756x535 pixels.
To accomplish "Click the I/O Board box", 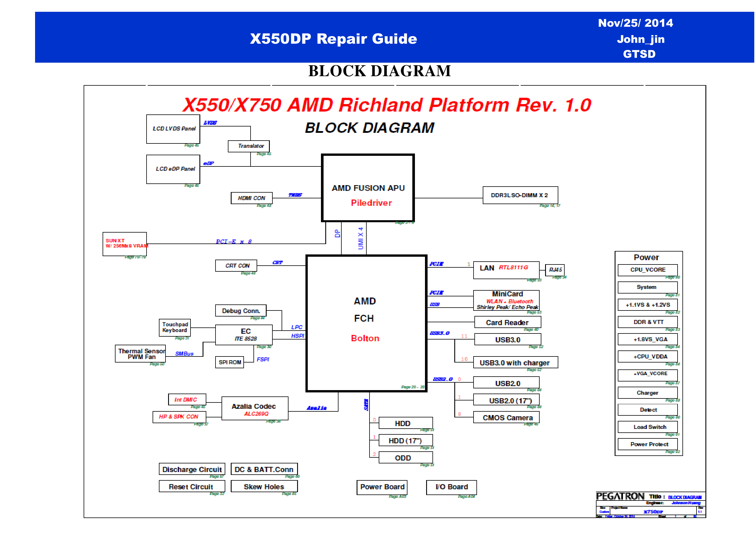I will click(x=451, y=487).
